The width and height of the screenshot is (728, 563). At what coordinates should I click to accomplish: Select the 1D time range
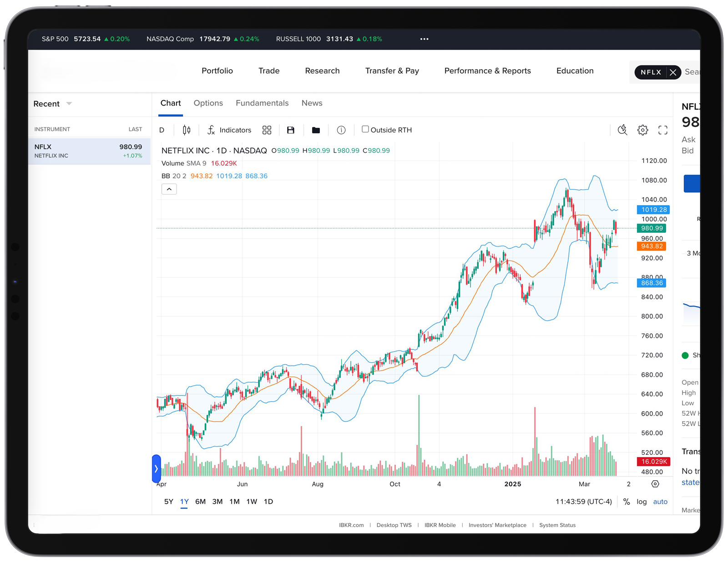[x=268, y=502]
